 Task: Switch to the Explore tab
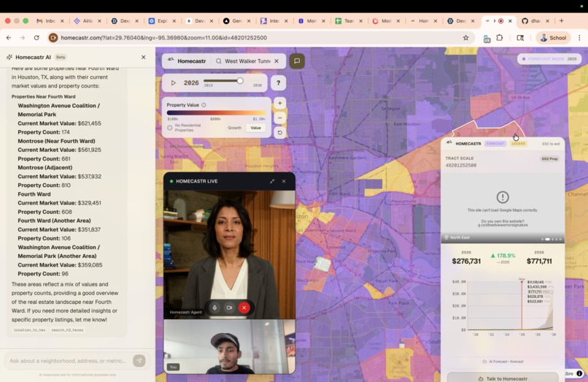(162, 21)
